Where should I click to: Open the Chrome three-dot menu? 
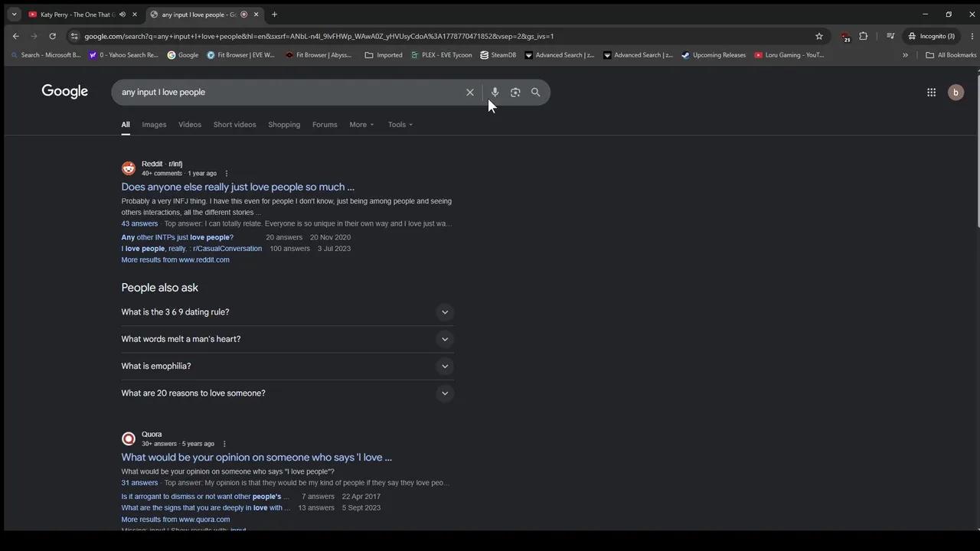tap(972, 36)
